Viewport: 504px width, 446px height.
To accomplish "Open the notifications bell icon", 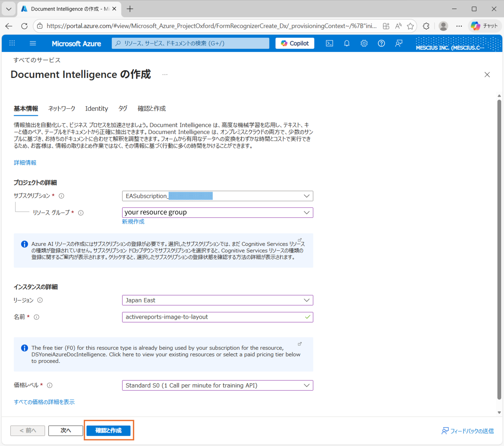I will [347, 43].
